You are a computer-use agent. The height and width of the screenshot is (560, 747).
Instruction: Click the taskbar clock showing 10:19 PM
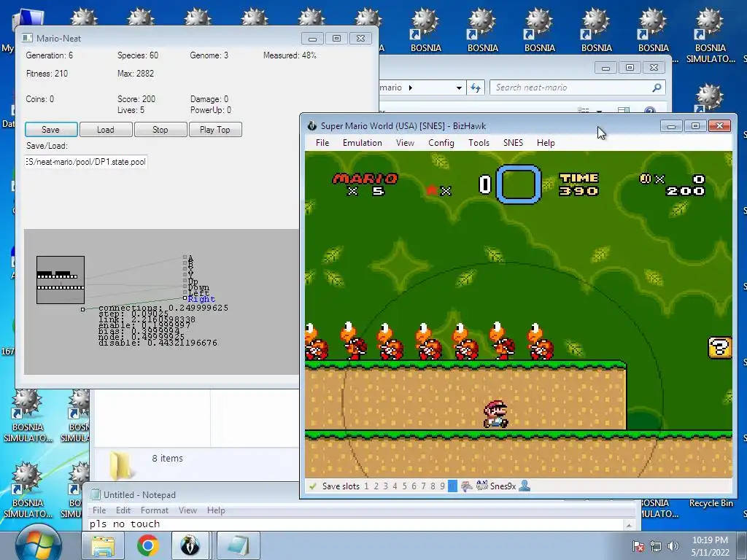tap(710, 546)
